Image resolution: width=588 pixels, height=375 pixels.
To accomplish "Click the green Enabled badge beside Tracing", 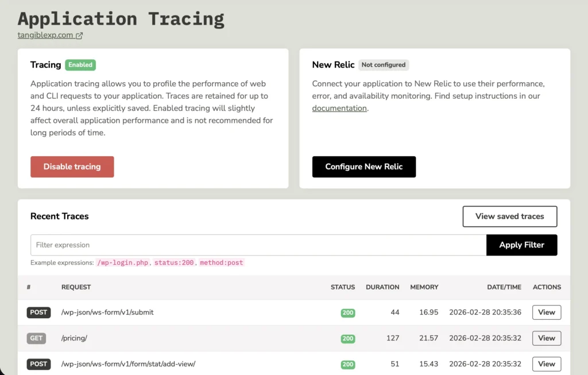I will click(80, 65).
